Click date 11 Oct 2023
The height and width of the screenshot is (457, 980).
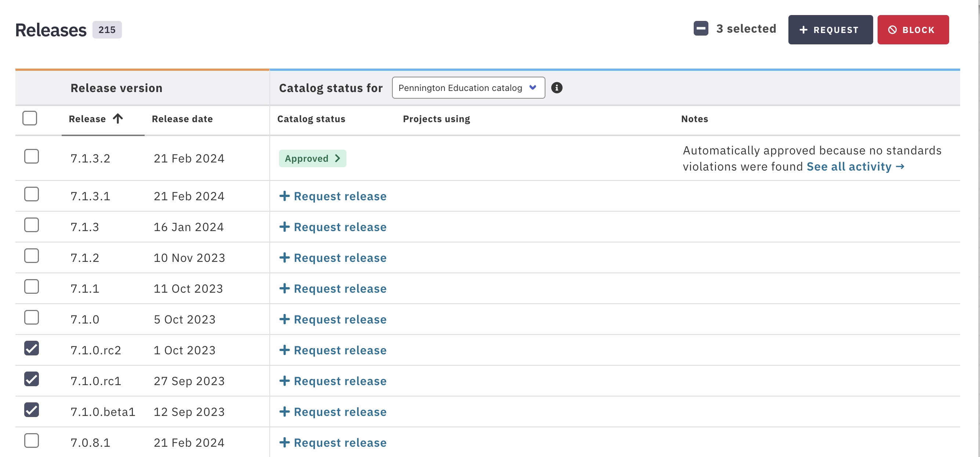188,289
